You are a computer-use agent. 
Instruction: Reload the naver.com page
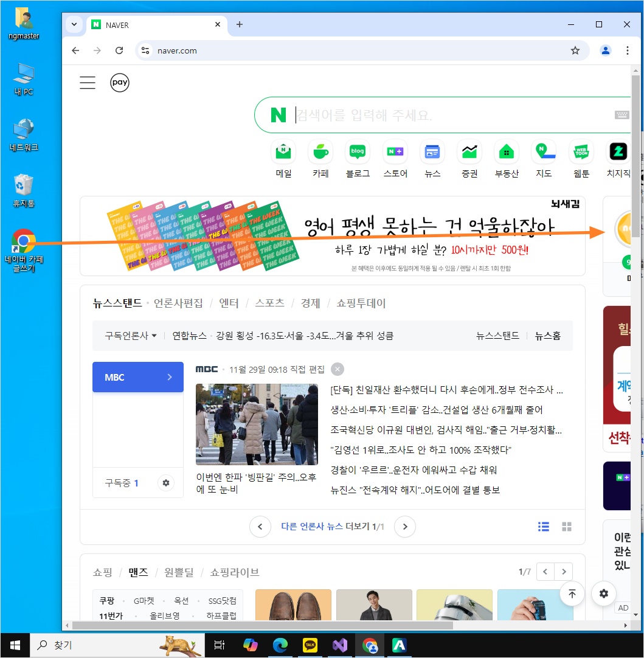(x=119, y=50)
